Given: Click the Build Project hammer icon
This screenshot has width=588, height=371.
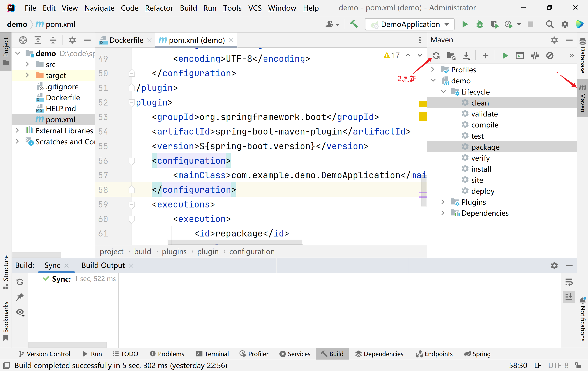Looking at the screenshot, I should tap(354, 25).
